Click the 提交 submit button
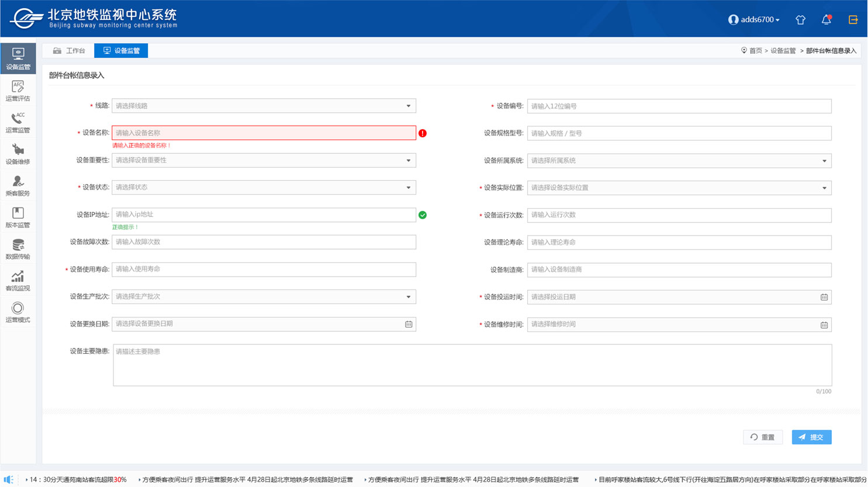The image size is (868, 487). [x=811, y=437]
